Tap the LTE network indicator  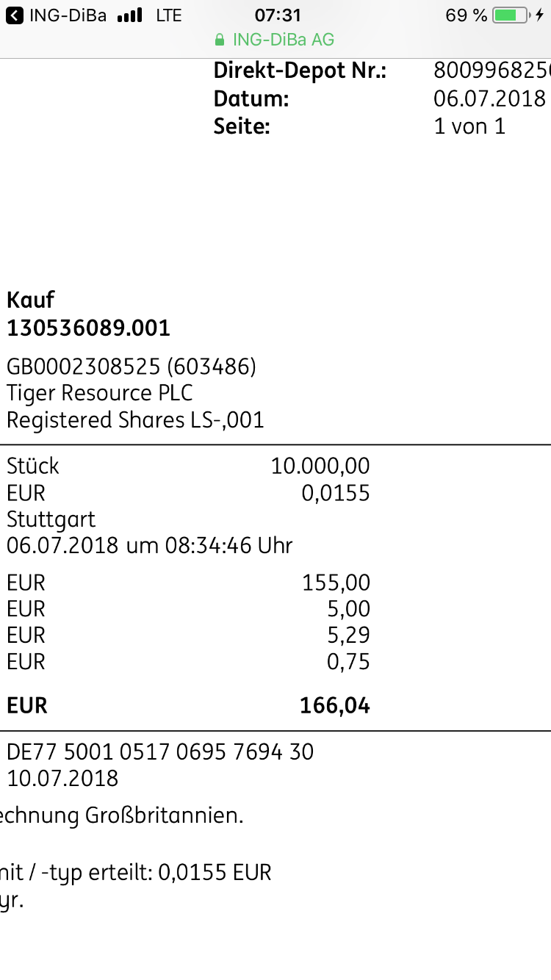point(168,13)
